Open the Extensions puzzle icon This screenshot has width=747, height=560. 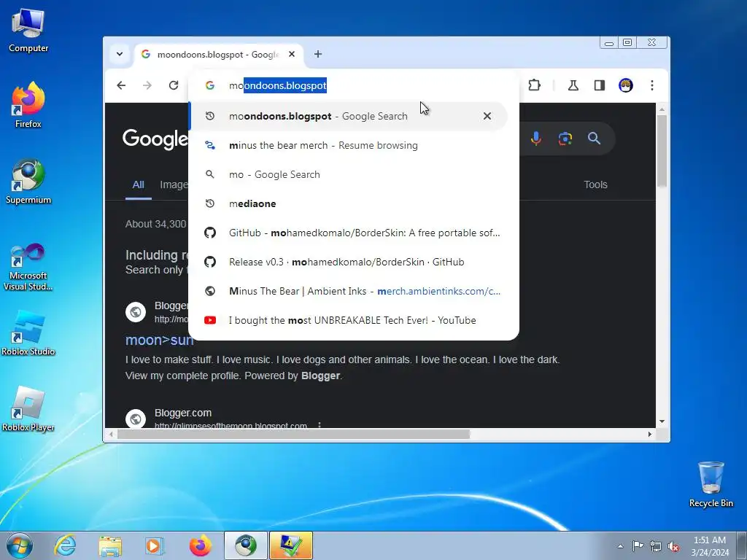point(535,85)
